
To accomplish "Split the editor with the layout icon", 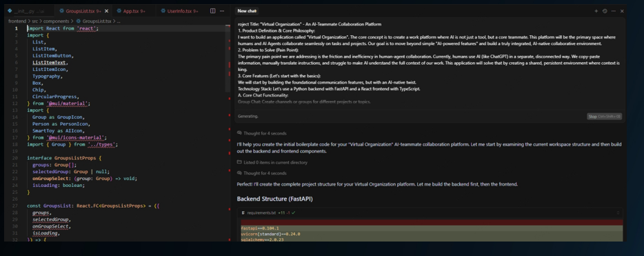I will point(213,11).
